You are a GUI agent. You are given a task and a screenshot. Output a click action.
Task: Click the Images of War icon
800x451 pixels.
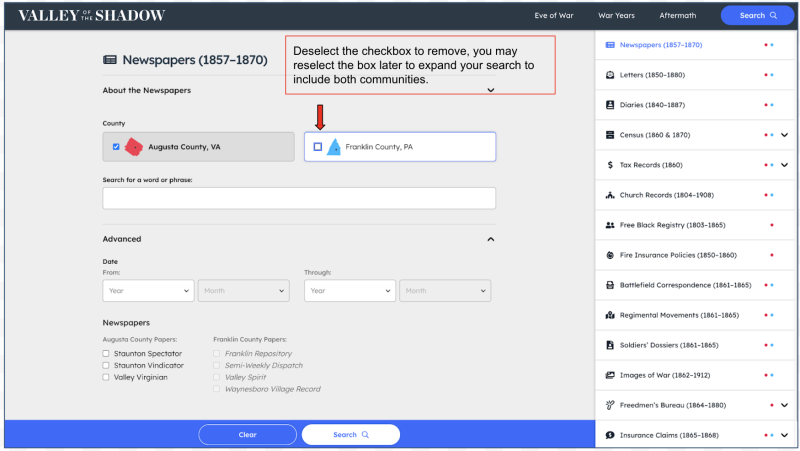[610, 375]
